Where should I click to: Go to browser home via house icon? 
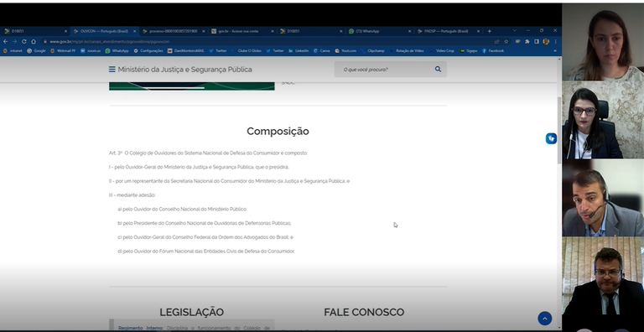click(x=34, y=42)
